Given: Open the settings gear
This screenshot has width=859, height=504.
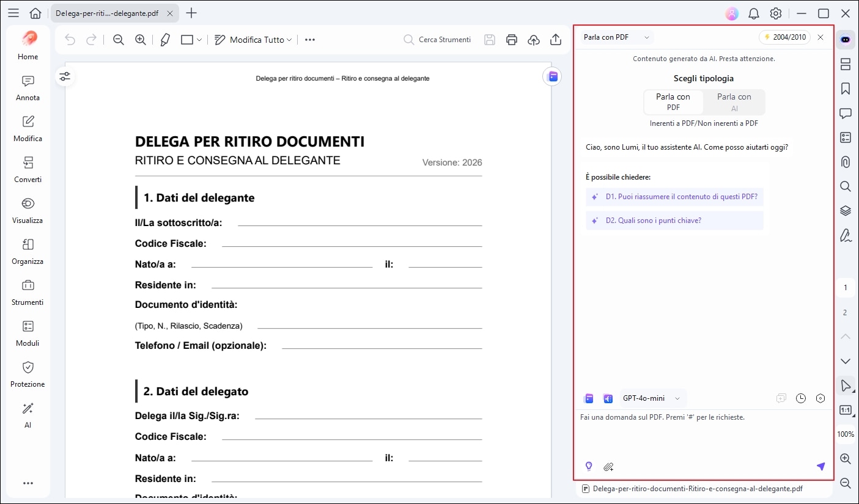Looking at the screenshot, I should (776, 13).
